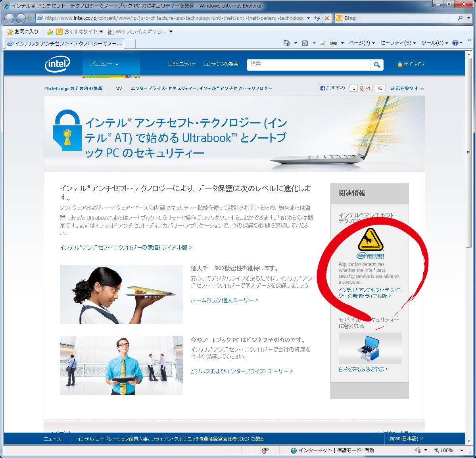Click the ホームおよび個人ユーザー link
Screen dimensions: 476x458
click(224, 300)
